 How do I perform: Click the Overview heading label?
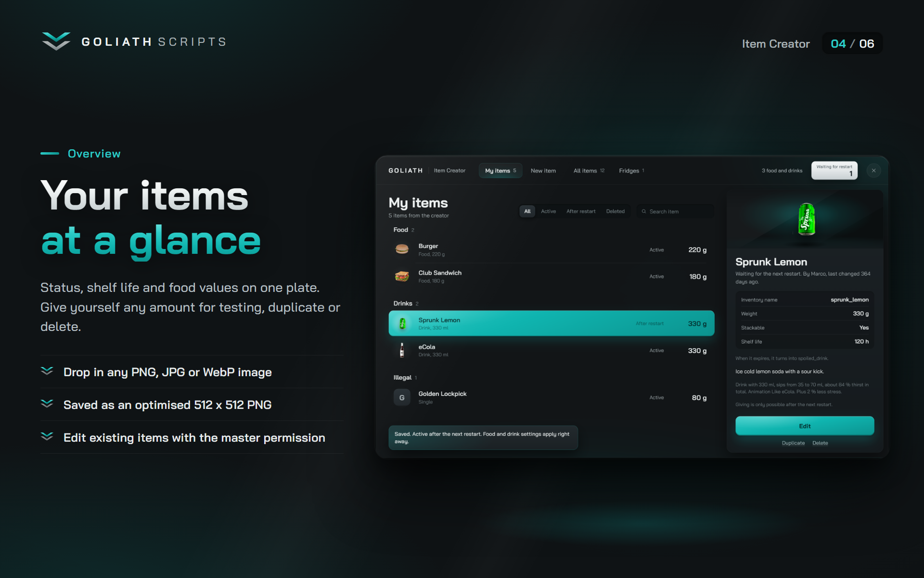94,154
